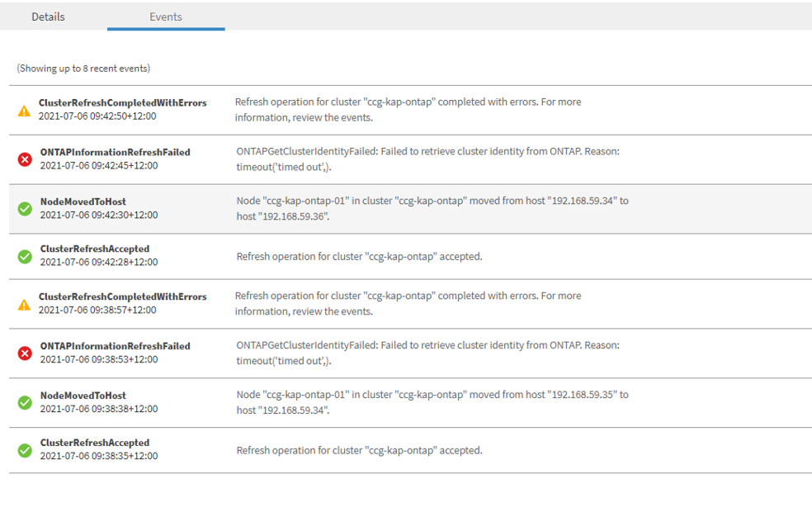Image resolution: width=812 pixels, height=517 pixels.
Task: Click red error icon for 09:38:53 ONTAPInformationRefreshFailed
Action: coord(25,353)
